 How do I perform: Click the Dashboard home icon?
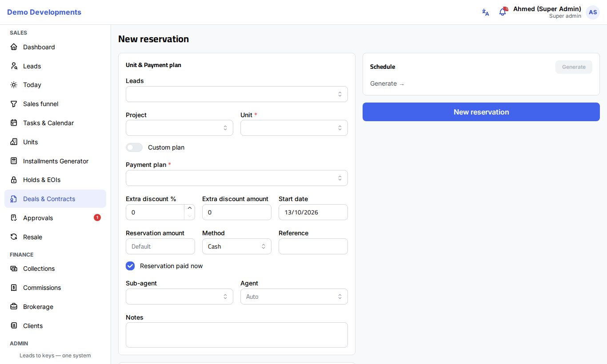(x=14, y=47)
